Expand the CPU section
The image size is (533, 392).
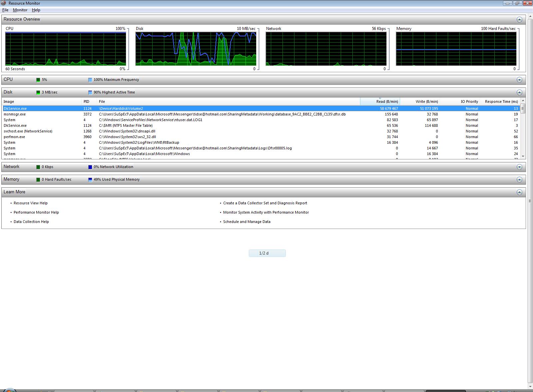click(519, 80)
